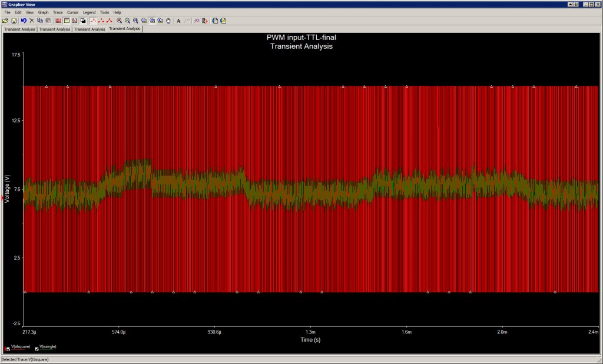Select the Pan hand tool
Viewport: 603px width, 364px height.
(x=168, y=21)
